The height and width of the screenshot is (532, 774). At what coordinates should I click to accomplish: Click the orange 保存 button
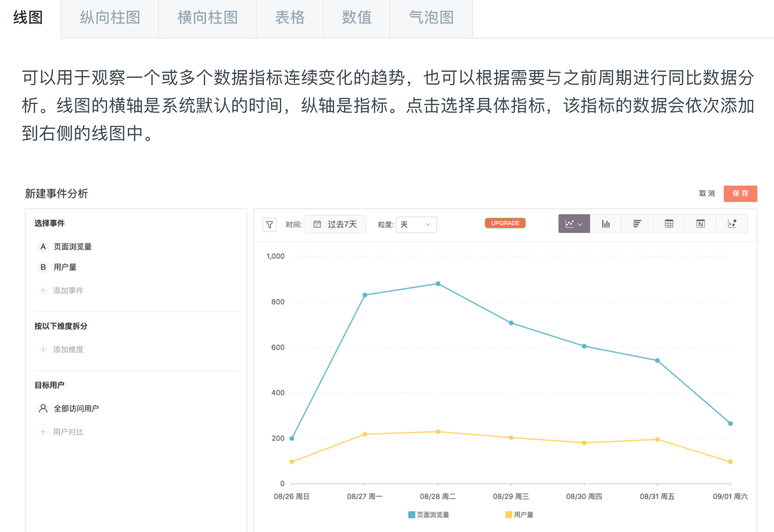[x=740, y=193]
